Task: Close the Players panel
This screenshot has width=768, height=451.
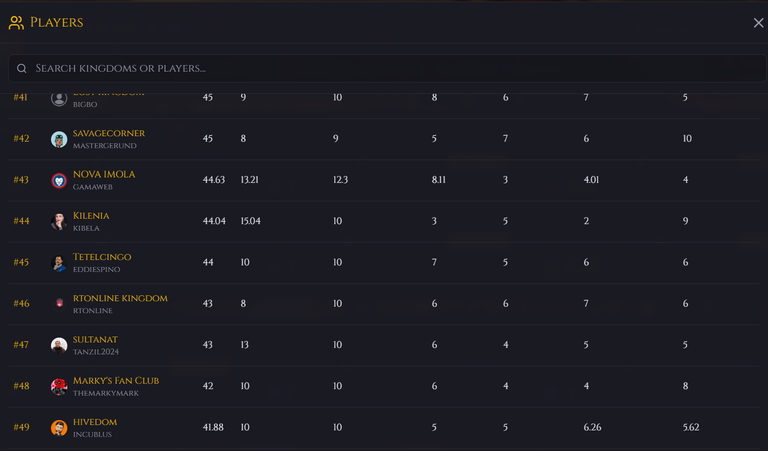Action: tap(758, 23)
